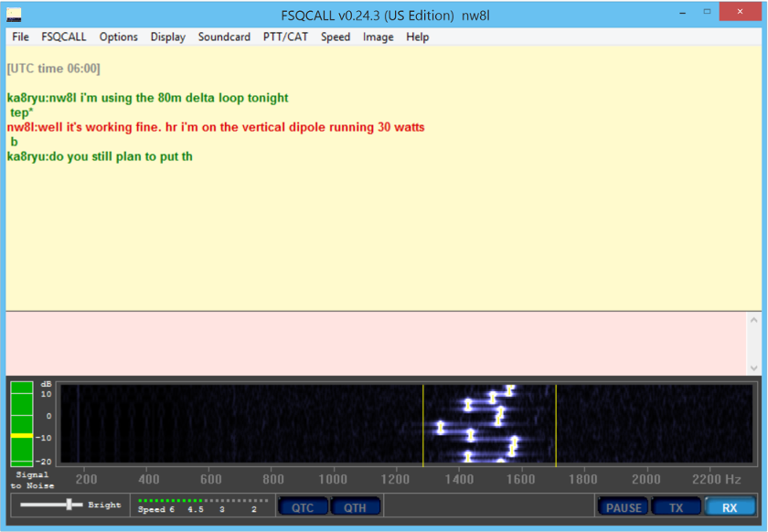Screen dimensions: 768x532
Task: Click the "[UTC time 06:00]" line
Action: (x=53, y=69)
